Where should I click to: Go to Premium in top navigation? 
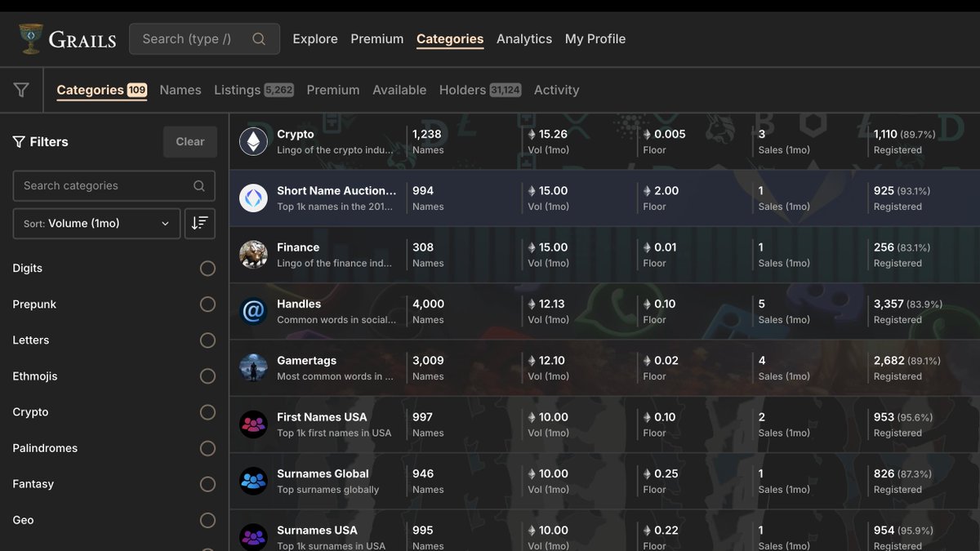click(x=377, y=39)
